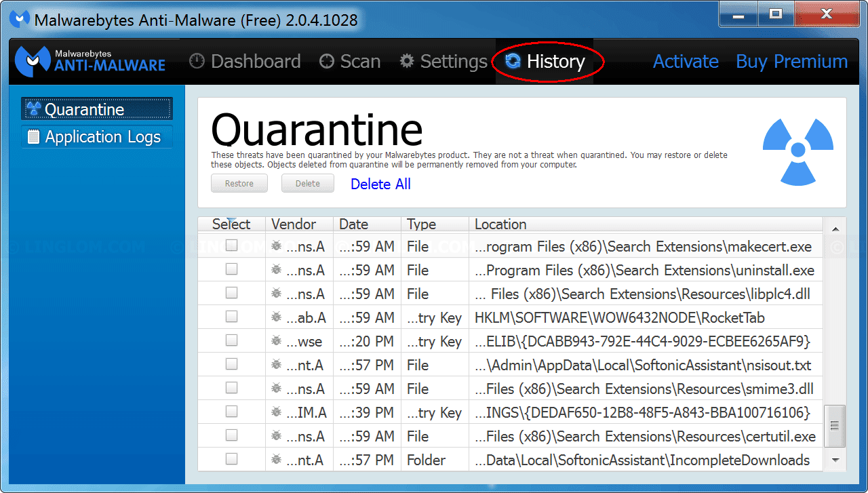Click the threat bug icon in the certutil.exe row
Image resolution: width=868 pixels, height=493 pixels.
coord(276,436)
